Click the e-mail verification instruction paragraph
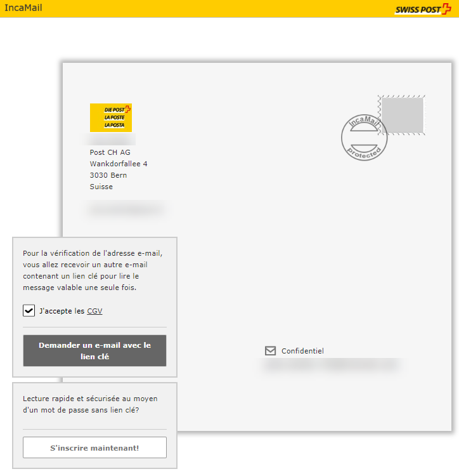The height and width of the screenshot is (476, 459). (93, 270)
